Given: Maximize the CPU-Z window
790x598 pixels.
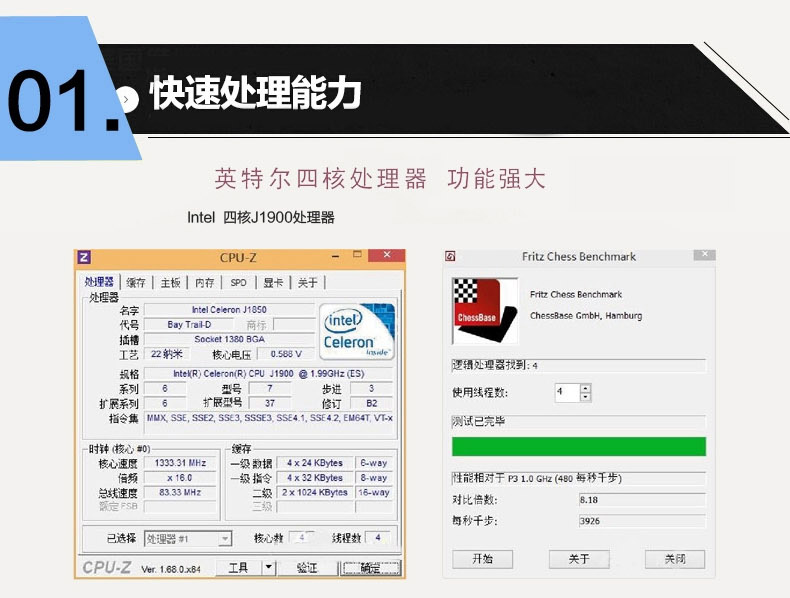Looking at the screenshot, I should [357, 255].
